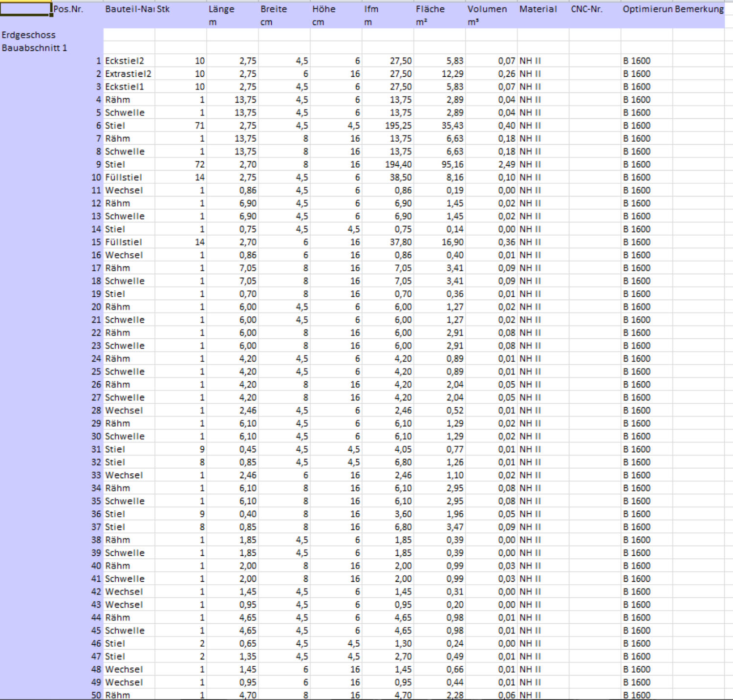Select position number 20

tap(96, 307)
